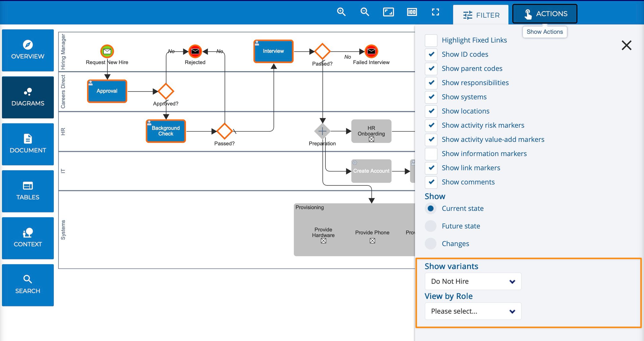Select the Approved? gateway diamond
Screen dimensions: 644x341
tap(166, 91)
